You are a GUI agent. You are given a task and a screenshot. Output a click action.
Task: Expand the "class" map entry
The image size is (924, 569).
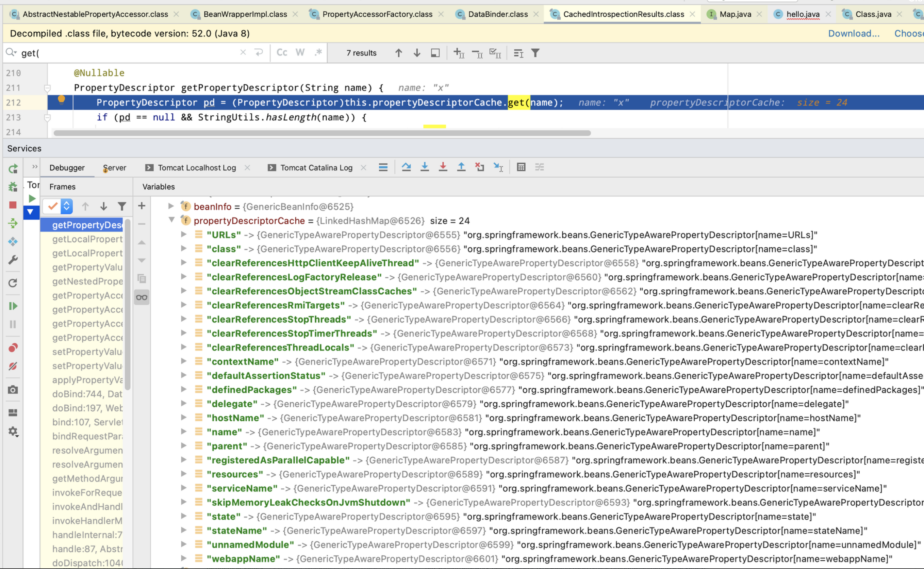[184, 248]
